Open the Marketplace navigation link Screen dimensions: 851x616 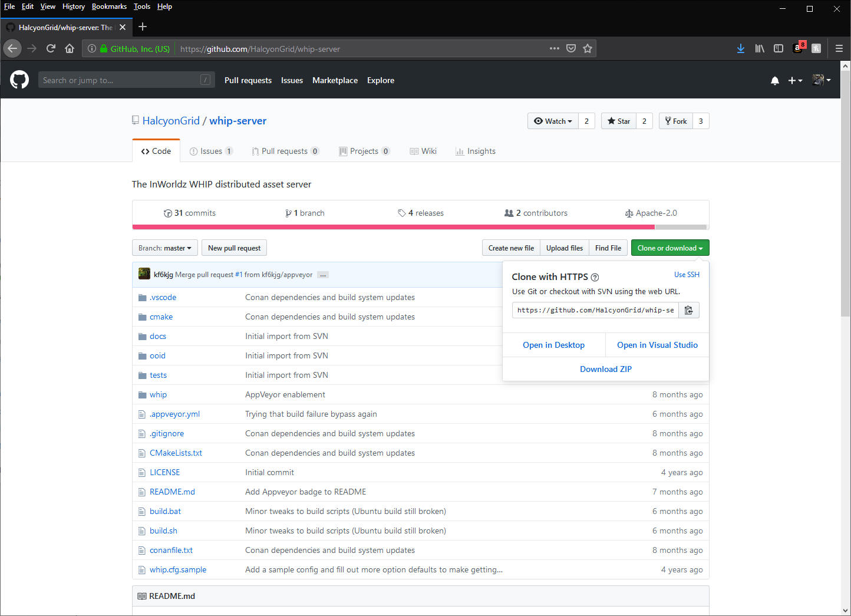click(x=335, y=80)
